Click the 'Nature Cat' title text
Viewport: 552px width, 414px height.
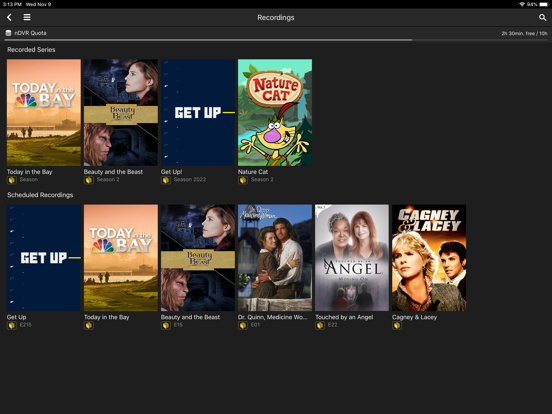[253, 172]
